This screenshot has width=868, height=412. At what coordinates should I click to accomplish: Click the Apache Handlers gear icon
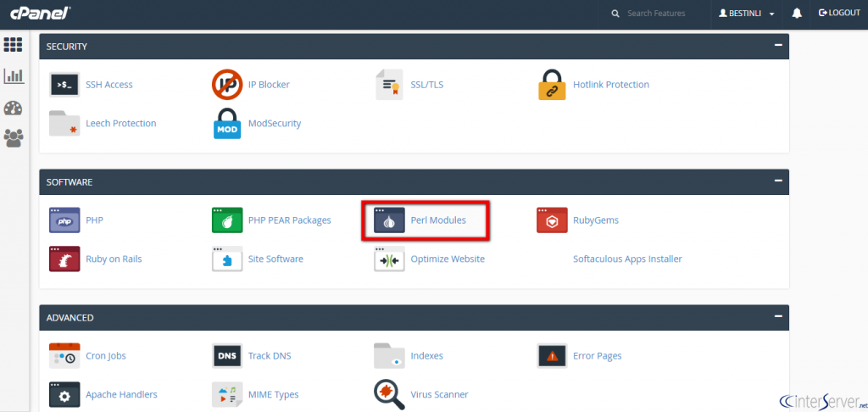pos(64,394)
